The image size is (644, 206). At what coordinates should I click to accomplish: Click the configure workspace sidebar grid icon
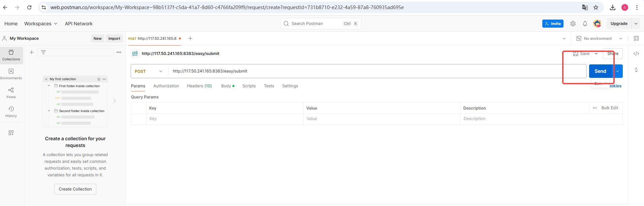pyautogui.click(x=11, y=133)
